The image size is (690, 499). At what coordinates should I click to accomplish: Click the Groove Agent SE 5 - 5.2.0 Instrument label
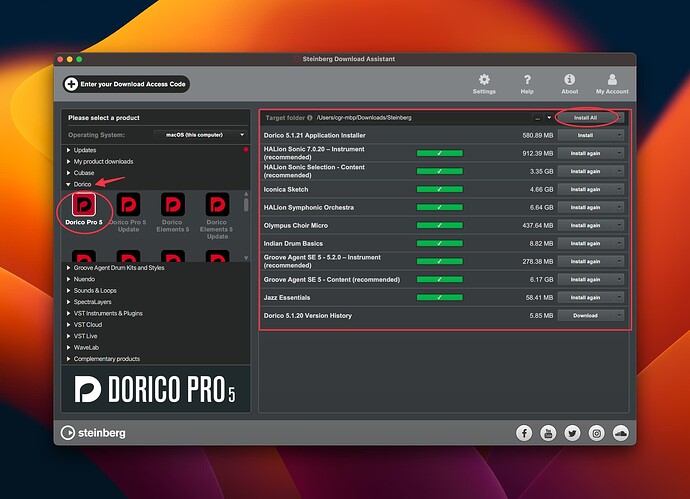point(322,261)
